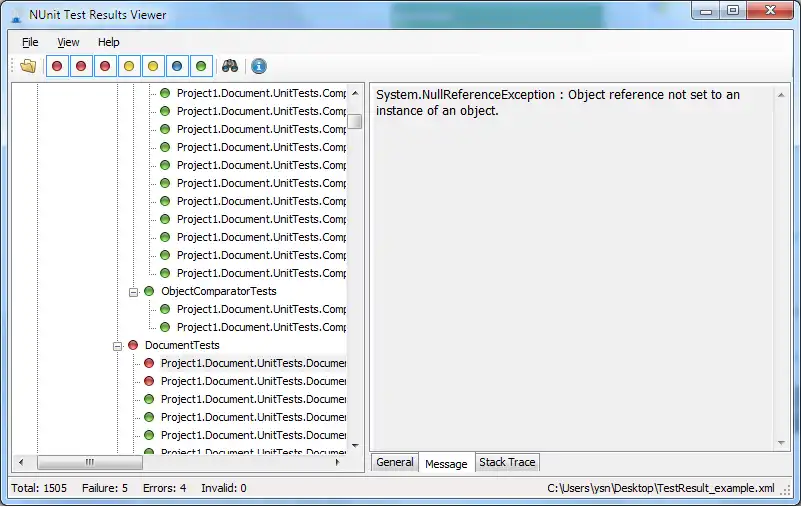Click the tree horizontal scrollbar thumb

pyautogui.click(x=90, y=463)
